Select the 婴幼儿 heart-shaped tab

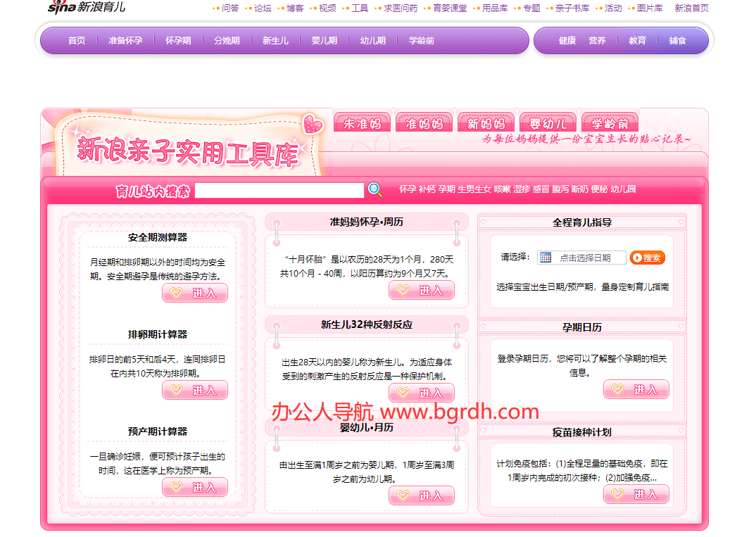[548, 121]
